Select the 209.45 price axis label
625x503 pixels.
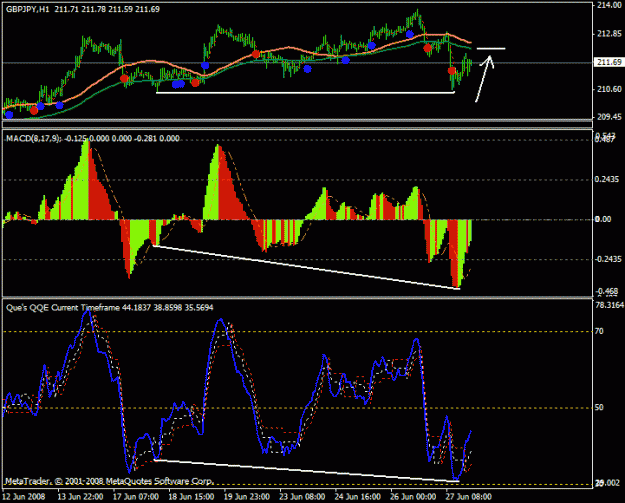click(609, 118)
